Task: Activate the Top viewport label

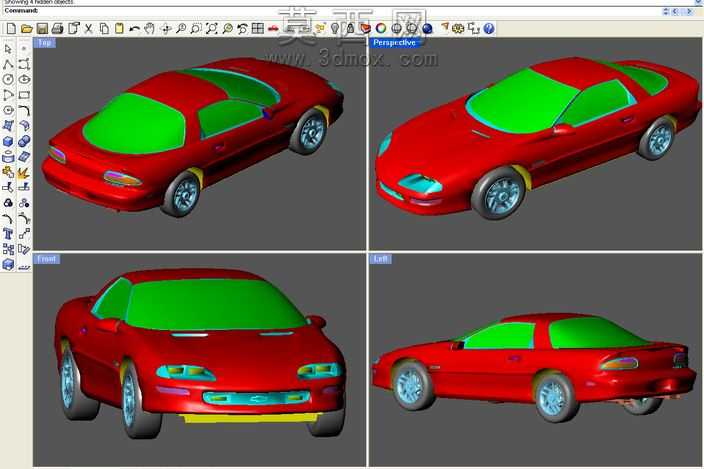Action: (45, 43)
